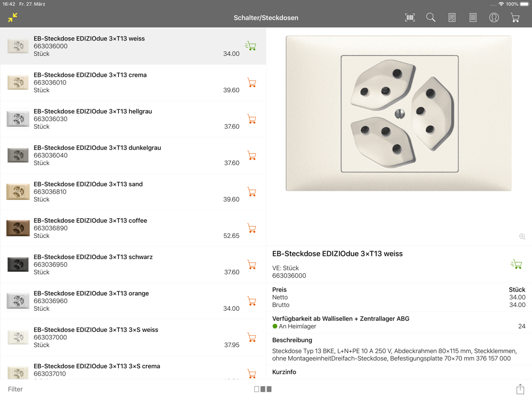This screenshot has height=399, width=532.
Task: Select 'EB-Steckdose EDIZIOdue 3×T13 hellgrau' title
Action: (x=93, y=111)
